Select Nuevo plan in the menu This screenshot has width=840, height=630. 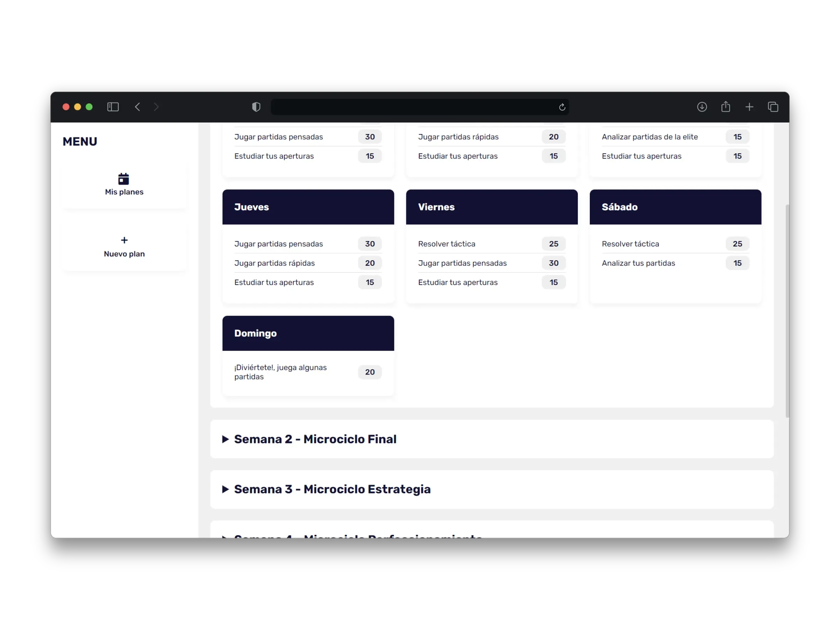tap(124, 247)
